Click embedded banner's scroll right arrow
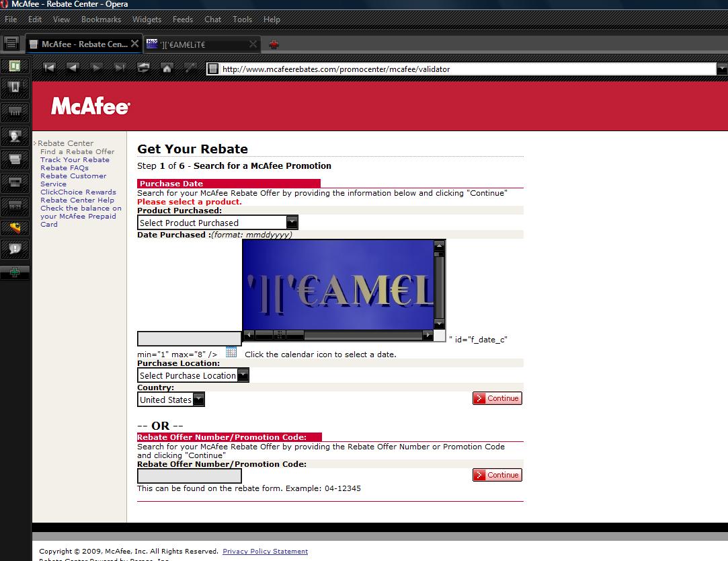 (x=428, y=334)
